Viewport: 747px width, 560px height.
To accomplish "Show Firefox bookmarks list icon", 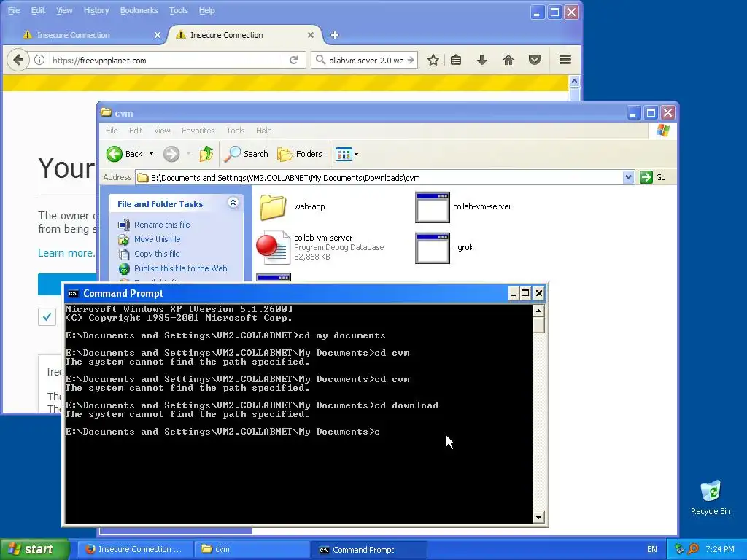I will click(456, 60).
